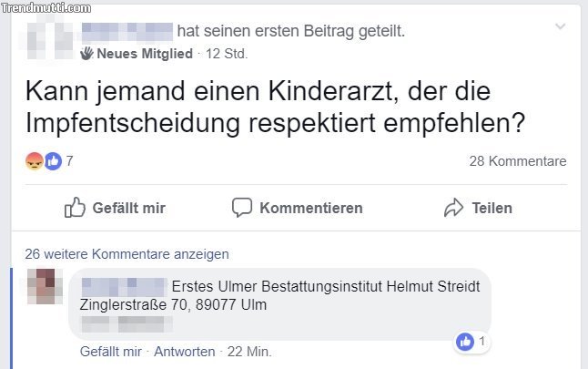Click the waving hand Neues Mitglied icon
Viewport: 588px width, 369px height.
pyautogui.click(x=87, y=54)
